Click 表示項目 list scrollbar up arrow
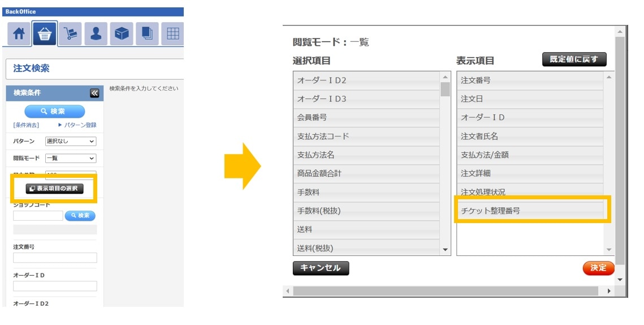The width and height of the screenshot is (644, 325). [609, 77]
